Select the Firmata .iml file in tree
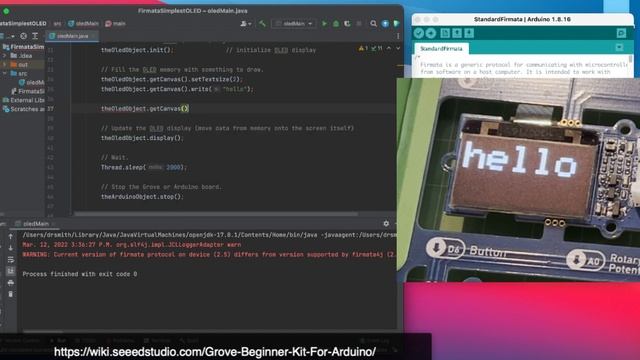The height and width of the screenshot is (360, 640). click(28, 91)
